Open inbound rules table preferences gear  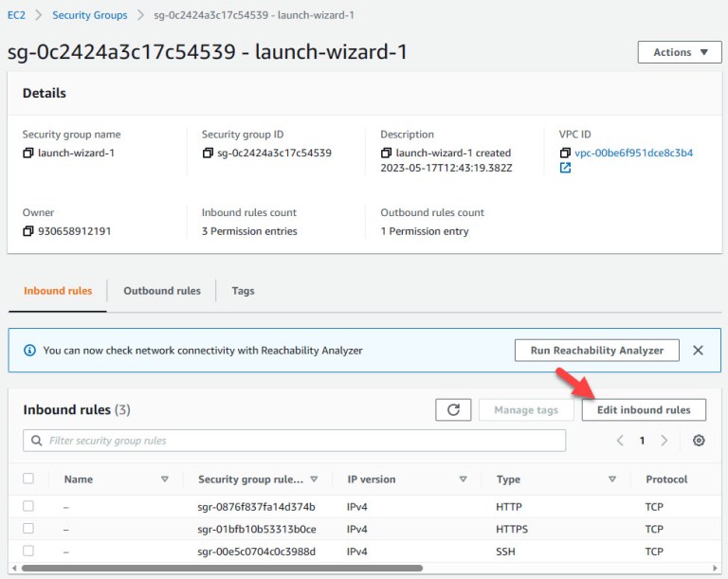coord(699,440)
